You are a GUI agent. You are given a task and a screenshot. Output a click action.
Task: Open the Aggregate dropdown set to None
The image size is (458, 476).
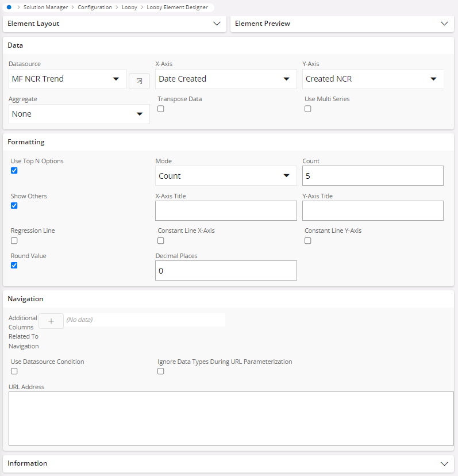pos(79,114)
